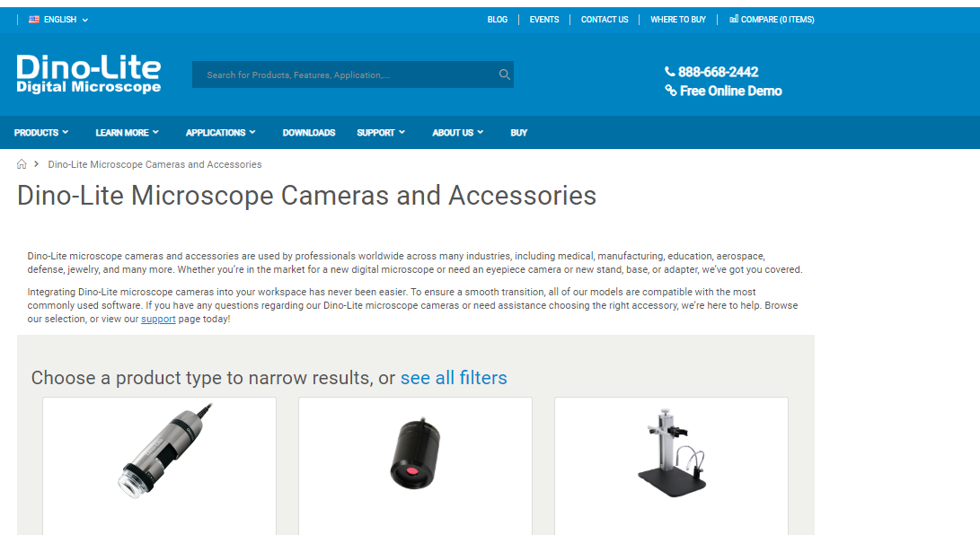980x535 pixels.
Task: Open the Dino-Lite Digital Microscope logo
Action: coord(89,75)
